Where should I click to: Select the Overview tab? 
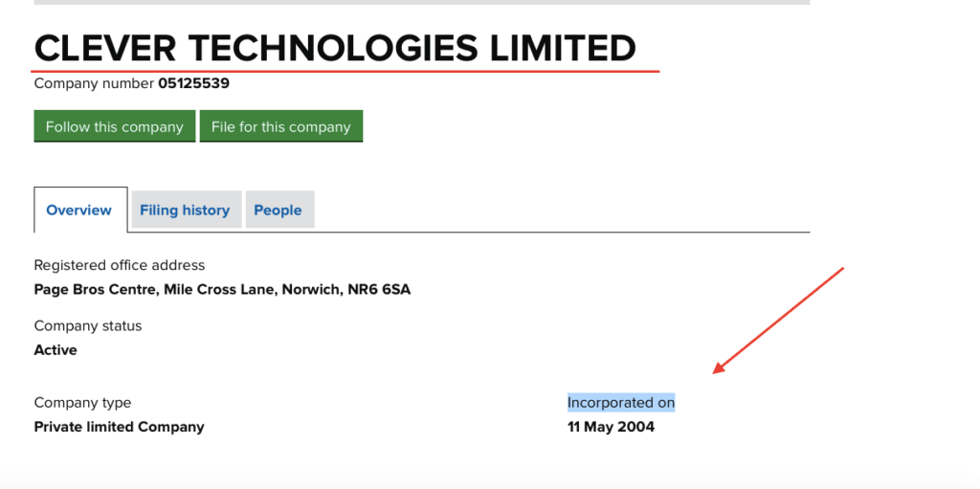pyautogui.click(x=79, y=210)
